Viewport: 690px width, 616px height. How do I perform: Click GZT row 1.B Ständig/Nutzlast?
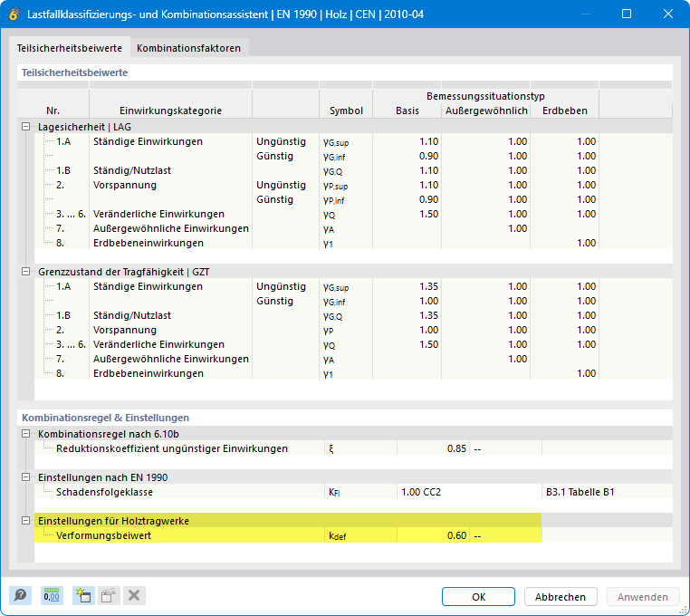(x=132, y=315)
